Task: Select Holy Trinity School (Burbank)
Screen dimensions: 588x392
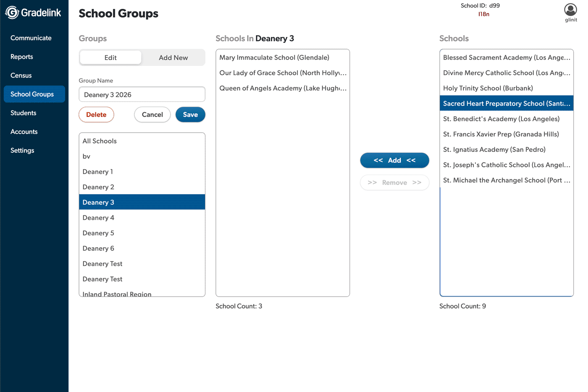Action: point(488,88)
